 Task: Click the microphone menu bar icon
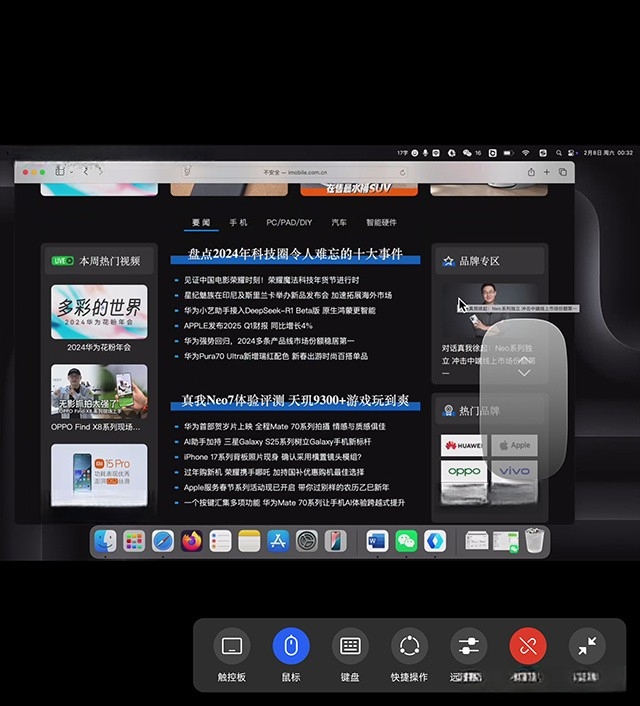pos(425,153)
